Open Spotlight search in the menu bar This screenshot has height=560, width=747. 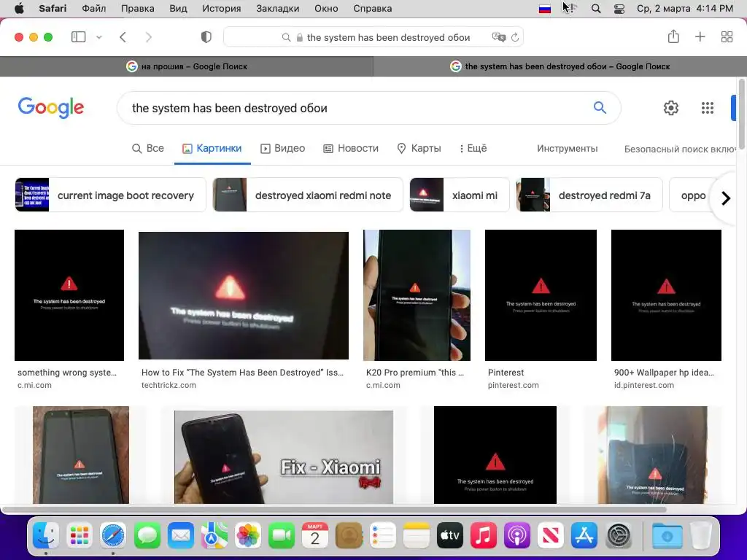click(596, 9)
